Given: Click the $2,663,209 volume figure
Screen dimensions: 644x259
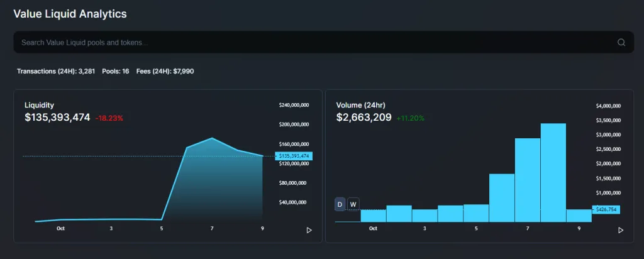Looking at the screenshot, I should click(364, 118).
